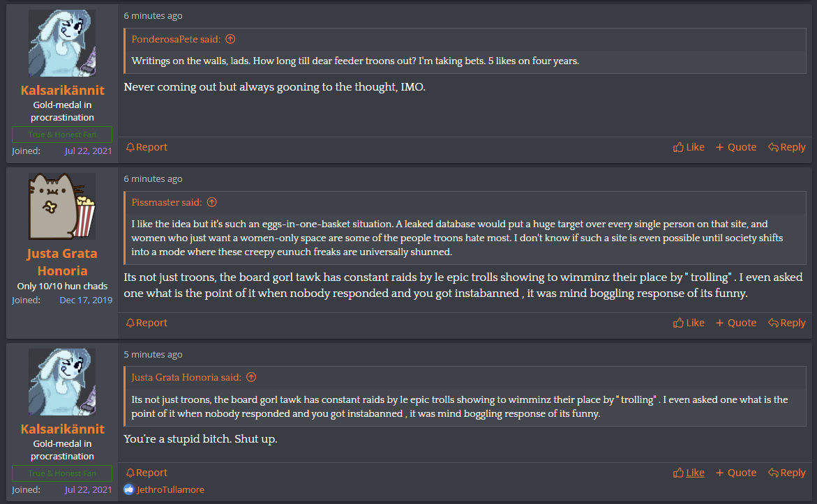This screenshot has height=504, width=817.
Task: Click the Pusheen cat popcorn avatar
Action: [62, 206]
